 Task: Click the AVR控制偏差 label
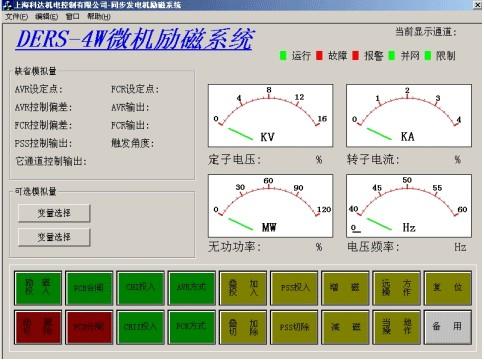(43, 107)
